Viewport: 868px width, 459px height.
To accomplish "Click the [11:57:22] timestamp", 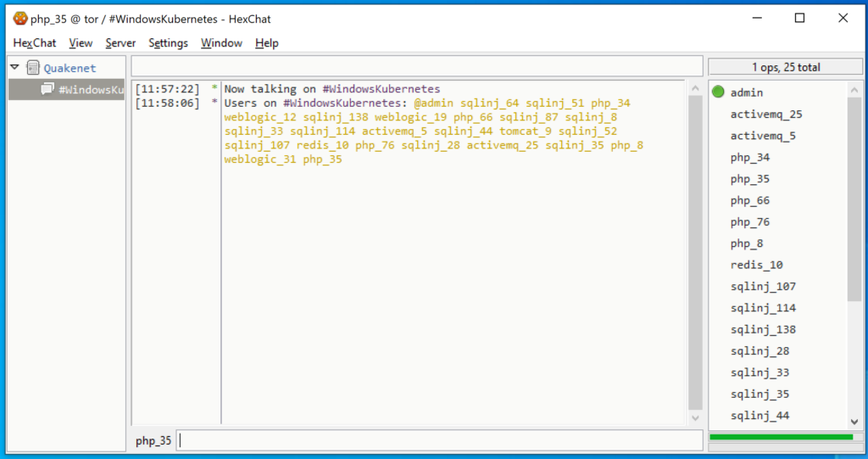I will click(x=167, y=89).
